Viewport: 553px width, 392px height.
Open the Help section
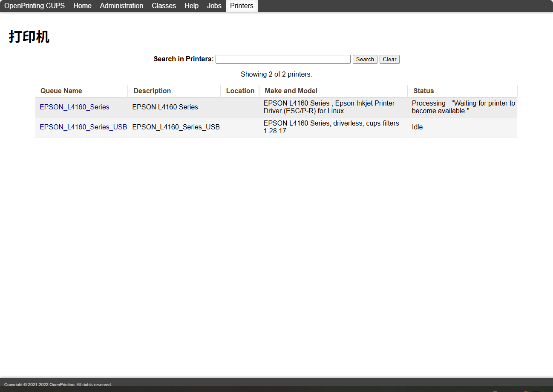[191, 6]
